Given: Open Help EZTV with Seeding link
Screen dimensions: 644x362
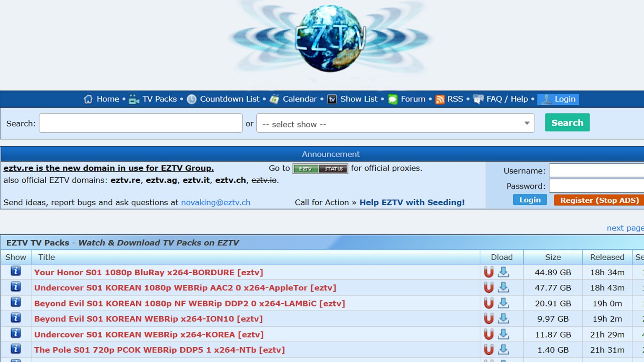Looking at the screenshot, I should (x=412, y=202).
